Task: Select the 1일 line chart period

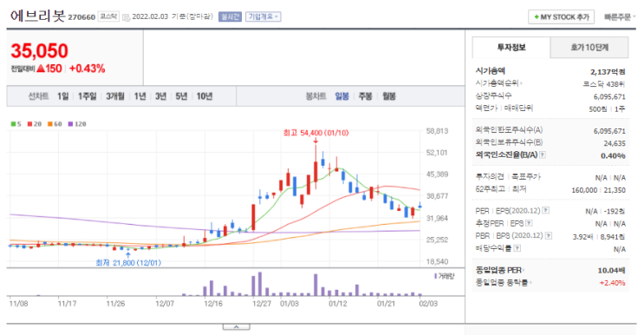Action: (62, 96)
